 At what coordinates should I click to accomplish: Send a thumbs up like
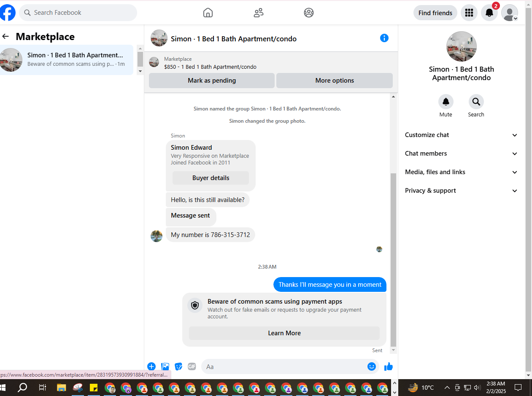tap(389, 366)
